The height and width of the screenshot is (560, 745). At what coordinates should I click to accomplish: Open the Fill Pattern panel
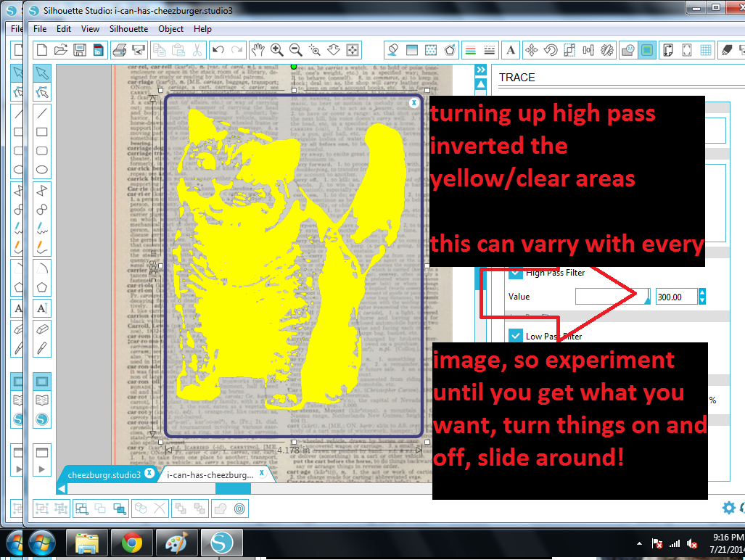(x=431, y=50)
